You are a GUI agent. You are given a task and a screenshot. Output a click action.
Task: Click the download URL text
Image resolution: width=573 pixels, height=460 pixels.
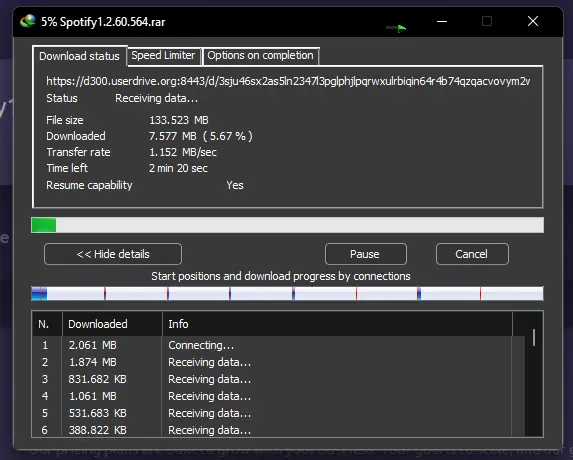(288, 81)
